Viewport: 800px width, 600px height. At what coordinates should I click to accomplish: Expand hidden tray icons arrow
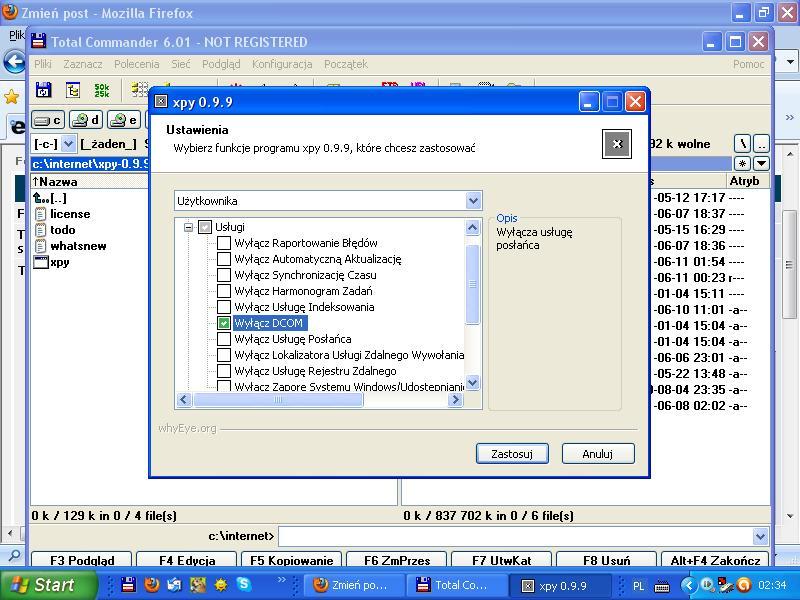pos(688,585)
